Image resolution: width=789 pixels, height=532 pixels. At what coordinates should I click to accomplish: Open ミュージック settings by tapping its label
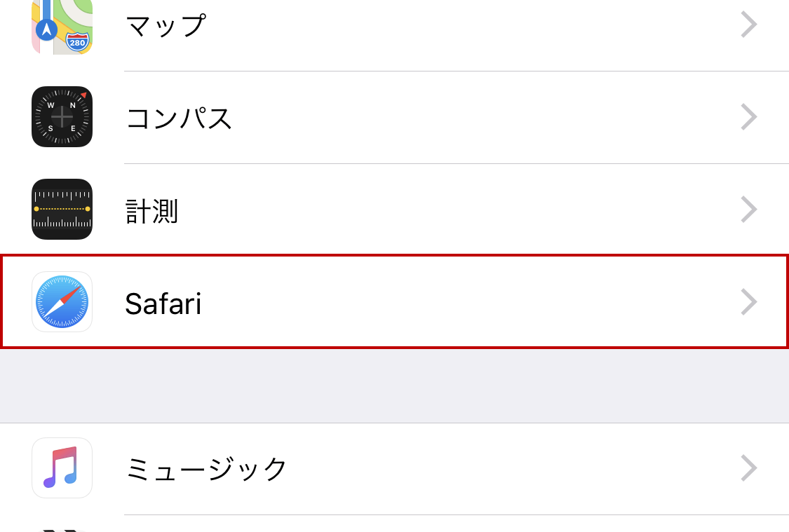[206, 468]
